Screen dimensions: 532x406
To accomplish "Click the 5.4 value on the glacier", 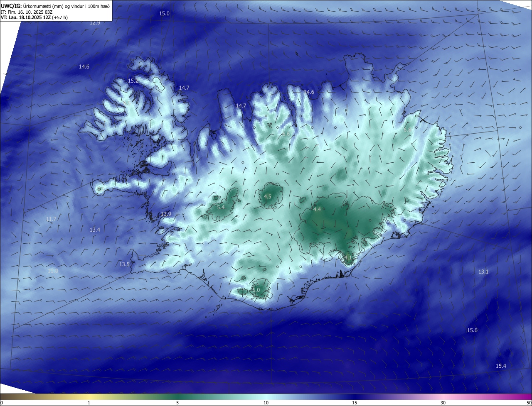I will point(221,207).
